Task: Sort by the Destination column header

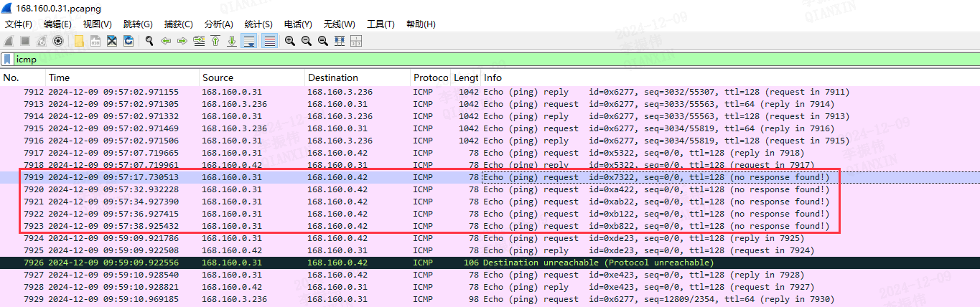Action: (358, 77)
